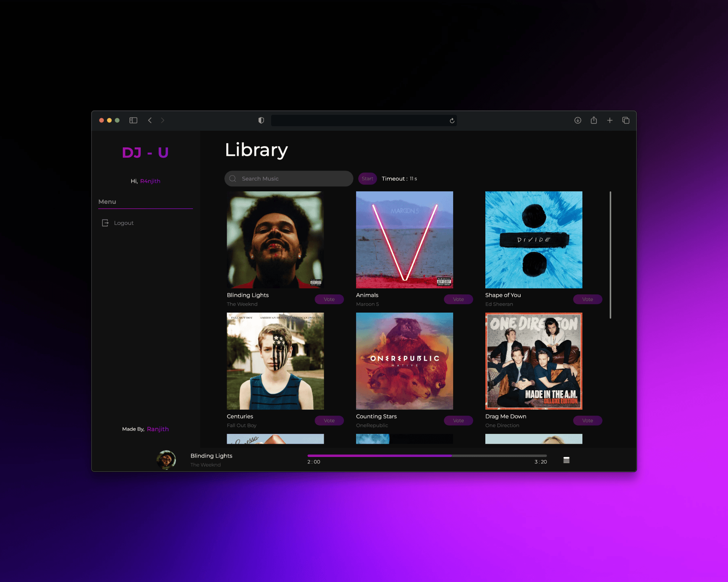Click the library vertical scrollbar

coord(610,255)
